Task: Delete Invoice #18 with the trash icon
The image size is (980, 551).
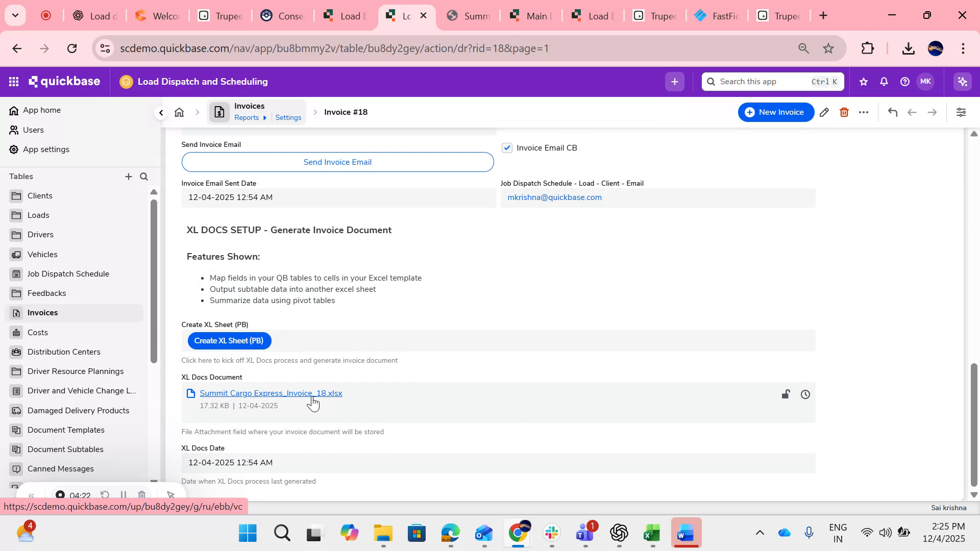Action: click(844, 112)
